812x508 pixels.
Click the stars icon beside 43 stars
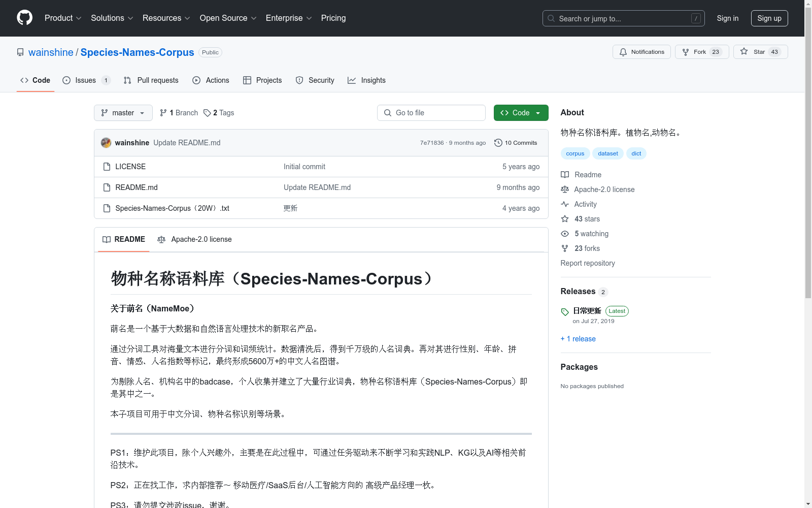tap(565, 219)
